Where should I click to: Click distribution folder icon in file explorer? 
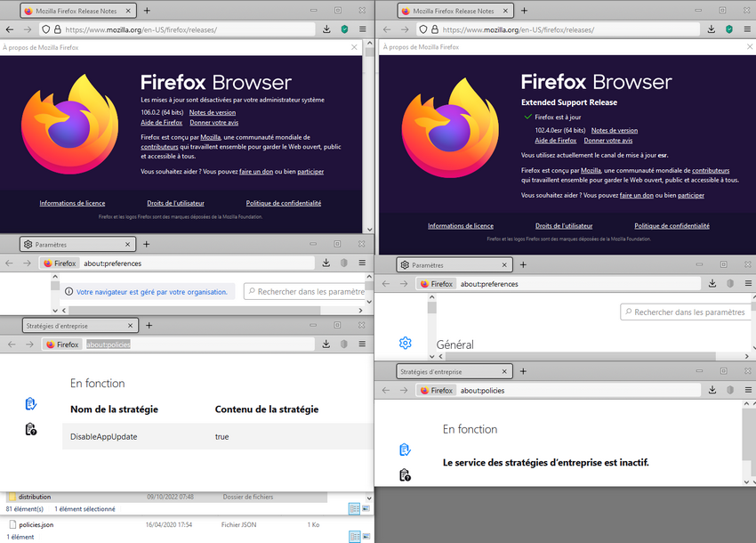point(12,497)
